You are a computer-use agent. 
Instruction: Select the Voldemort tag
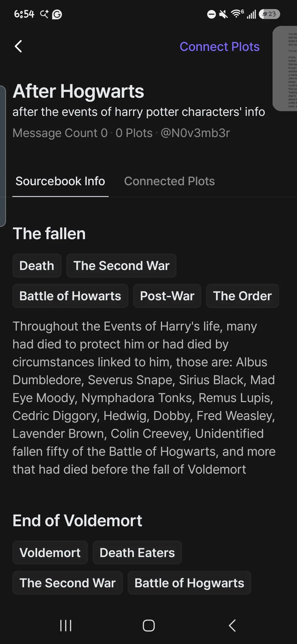(x=50, y=552)
